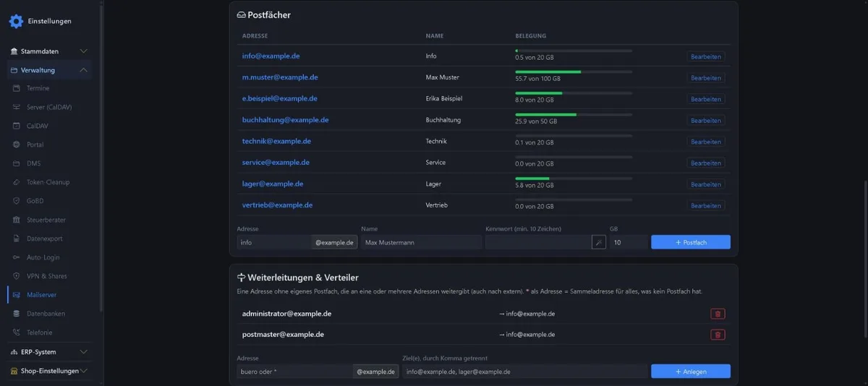This screenshot has height=386, width=868.
Task: Focus the Name field with Max Mustermann
Action: (x=421, y=242)
